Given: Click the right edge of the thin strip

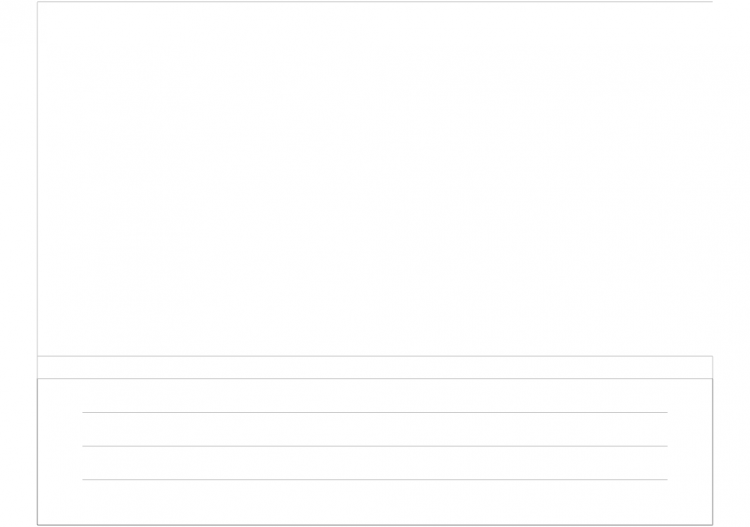Looking at the screenshot, I should pyautogui.click(x=712, y=367).
